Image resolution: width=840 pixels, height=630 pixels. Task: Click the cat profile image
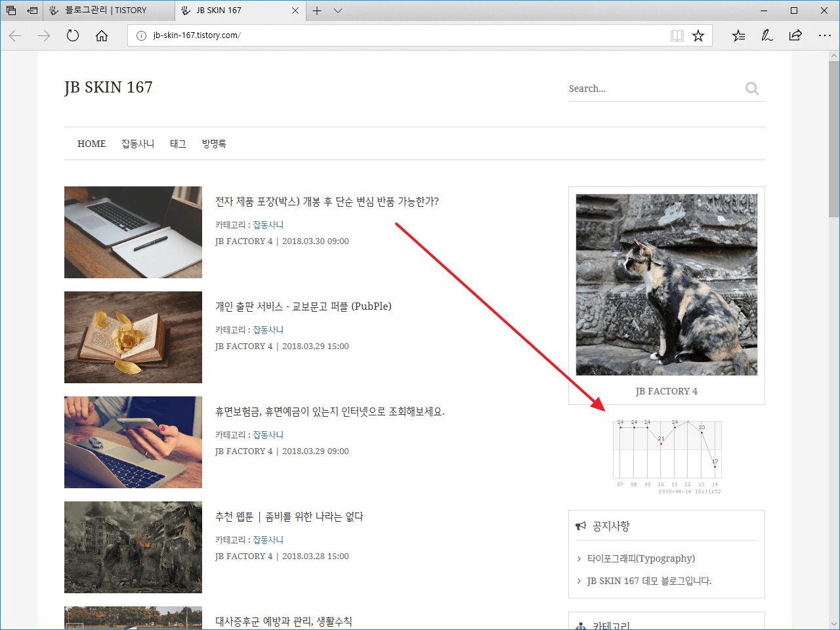(x=667, y=285)
